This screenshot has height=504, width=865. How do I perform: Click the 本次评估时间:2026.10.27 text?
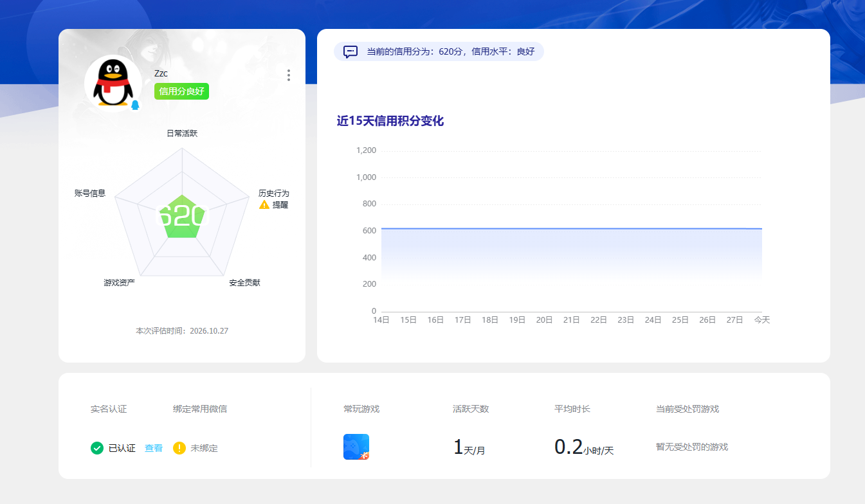point(182,331)
